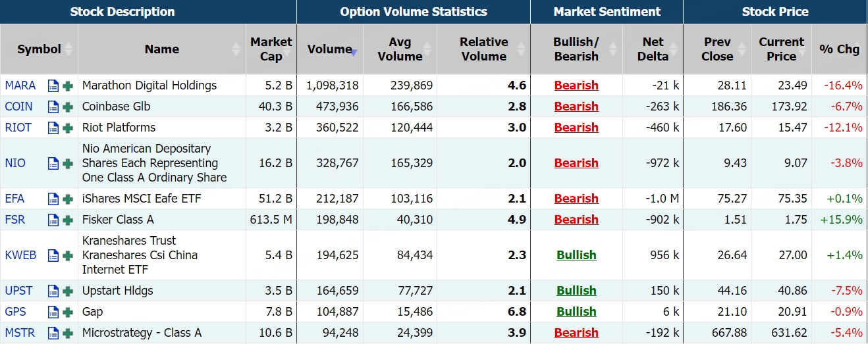The image size is (868, 344).
Task: Sort table by Name column
Action: pos(162,49)
